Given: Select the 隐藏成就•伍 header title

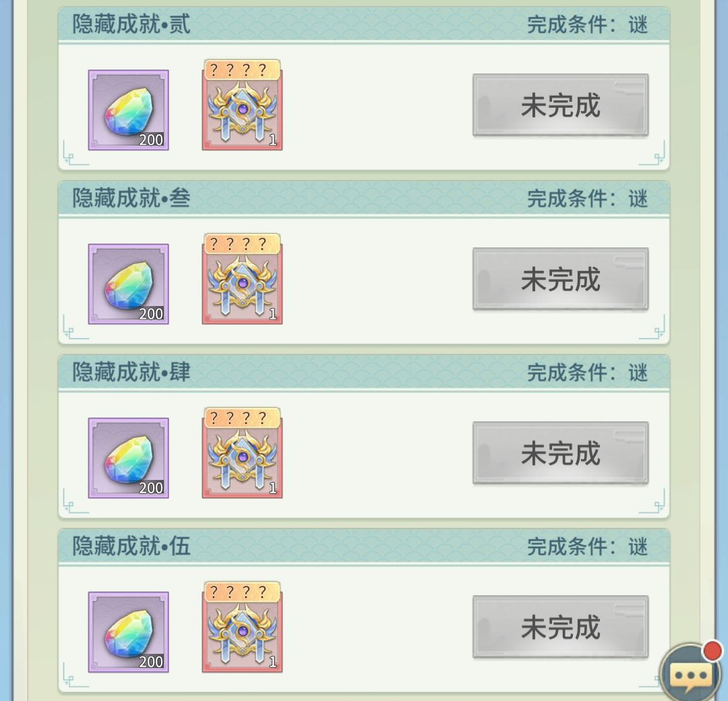Looking at the screenshot, I should coord(131,547).
